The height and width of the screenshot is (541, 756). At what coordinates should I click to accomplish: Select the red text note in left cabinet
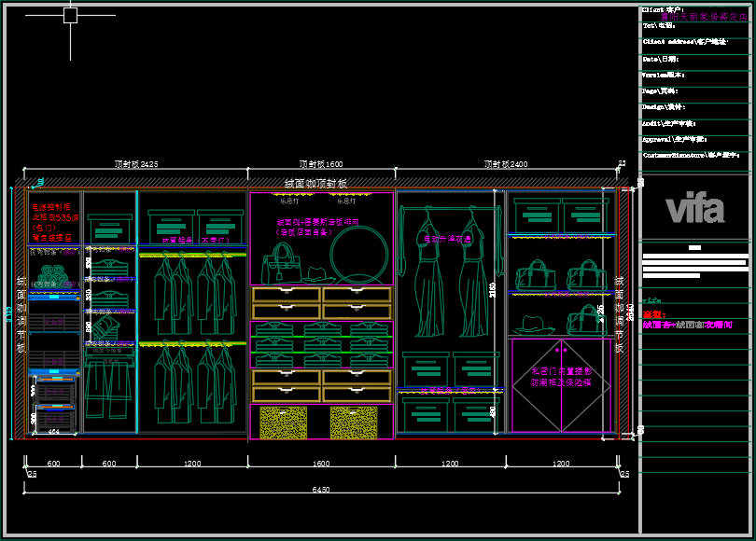pos(51,222)
